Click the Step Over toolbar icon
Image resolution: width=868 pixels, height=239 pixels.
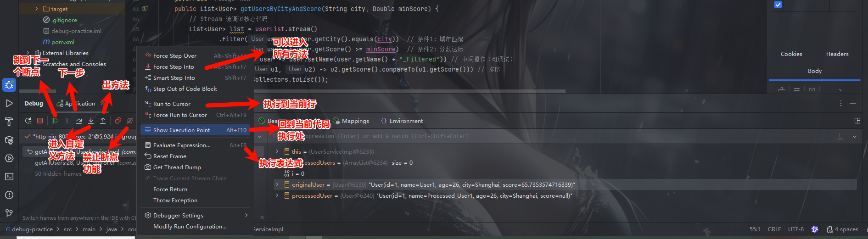point(79,121)
